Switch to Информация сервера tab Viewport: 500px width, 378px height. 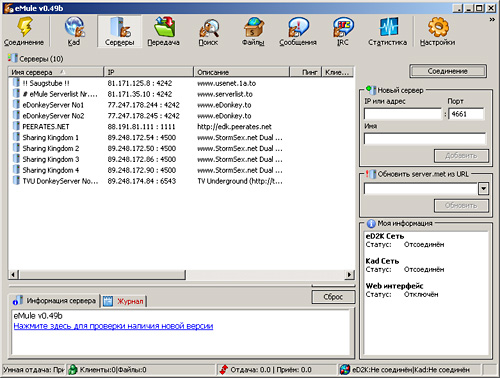(x=55, y=301)
